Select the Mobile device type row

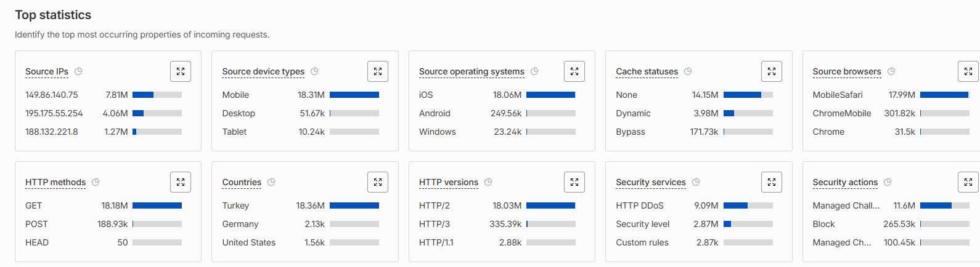pos(301,95)
